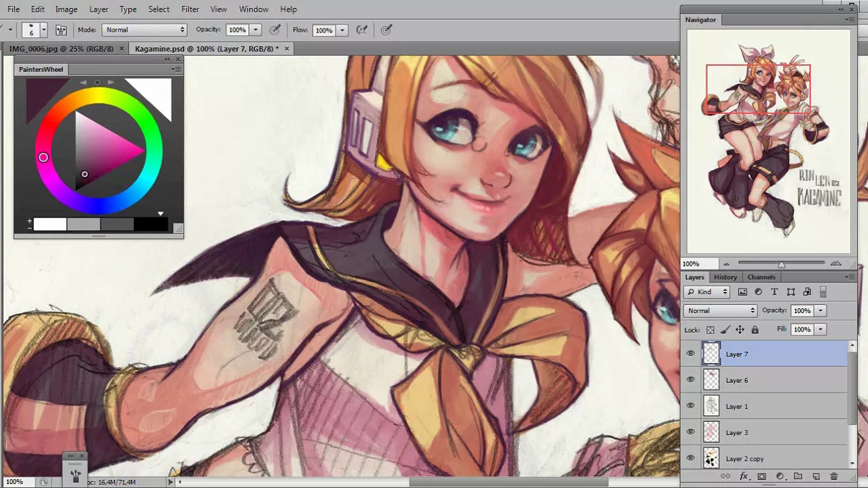Open the brush preset picker dropdown

tap(44, 30)
